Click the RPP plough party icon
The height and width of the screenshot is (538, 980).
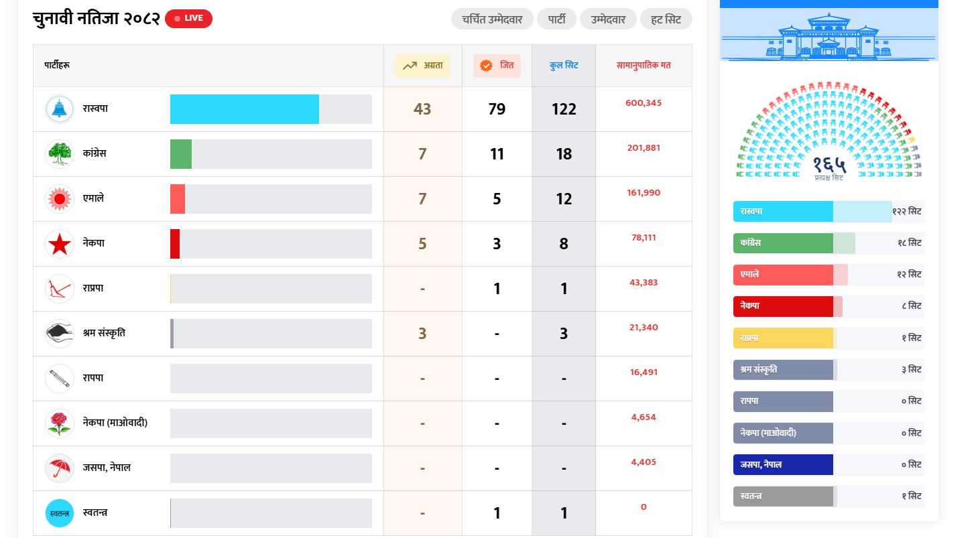pos(59,289)
